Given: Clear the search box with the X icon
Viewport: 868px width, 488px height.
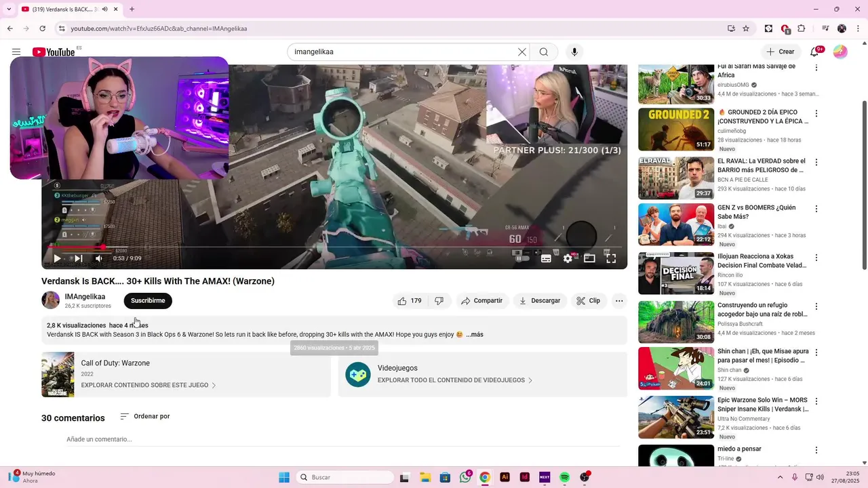Looking at the screenshot, I should pyautogui.click(x=522, y=52).
